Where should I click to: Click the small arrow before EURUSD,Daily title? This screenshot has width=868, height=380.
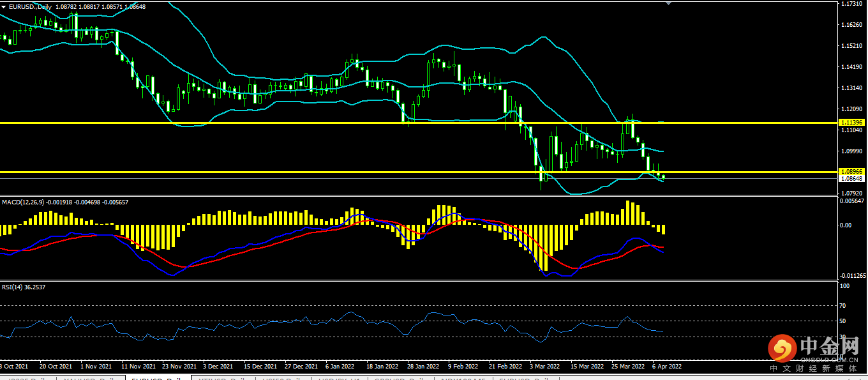point(4,6)
